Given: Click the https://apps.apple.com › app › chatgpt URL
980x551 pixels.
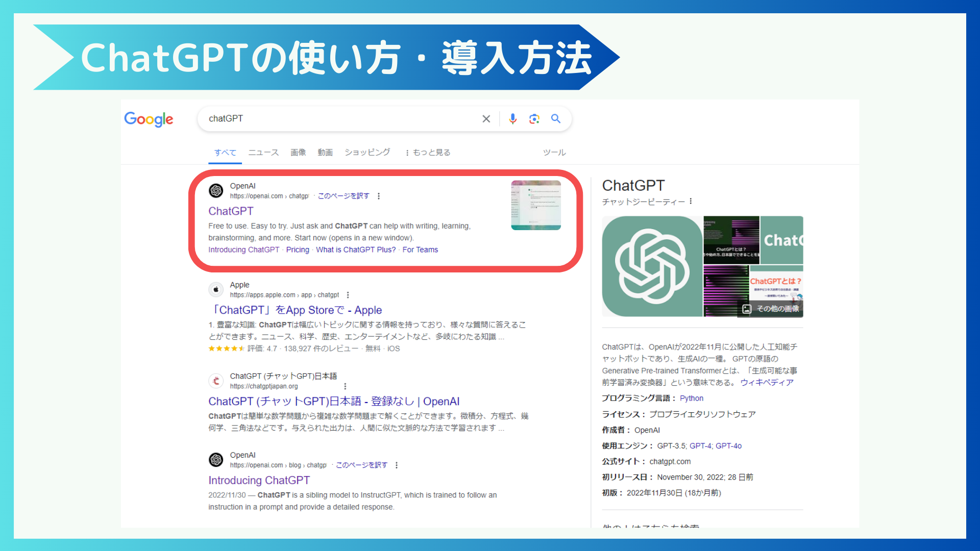Looking at the screenshot, I should [284, 295].
